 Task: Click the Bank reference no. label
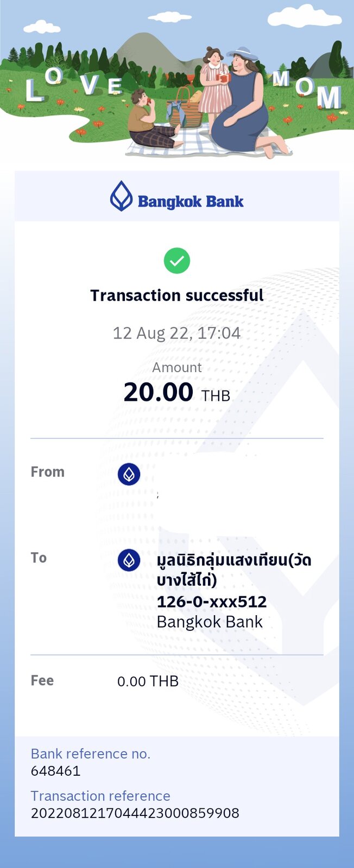coord(91,754)
